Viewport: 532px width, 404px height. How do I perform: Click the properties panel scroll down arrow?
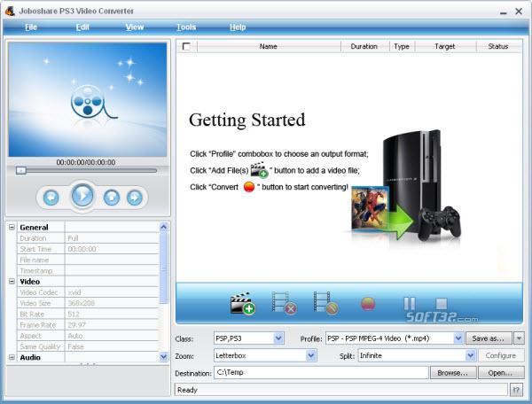163,356
